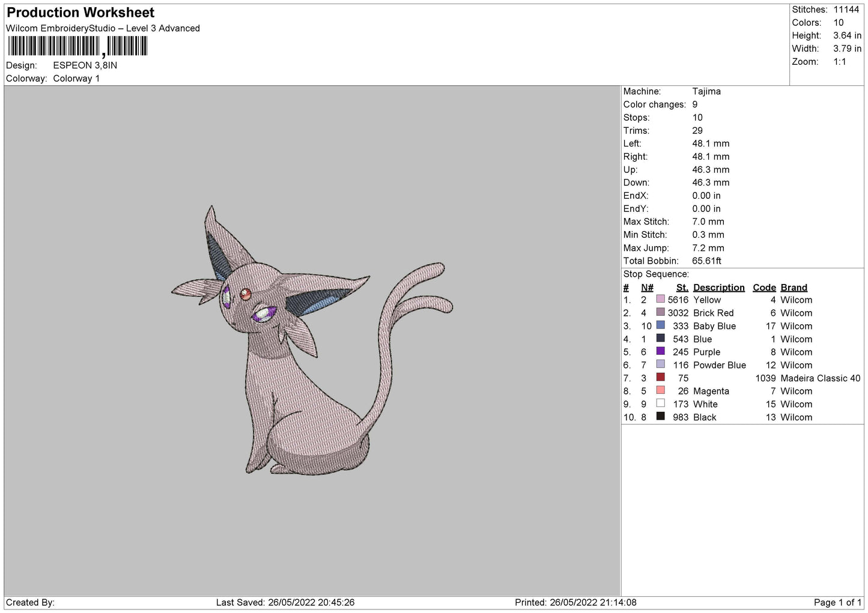The width and height of the screenshot is (868, 613).
Task: Click the 'Magenta' description text
Action: tap(711, 391)
